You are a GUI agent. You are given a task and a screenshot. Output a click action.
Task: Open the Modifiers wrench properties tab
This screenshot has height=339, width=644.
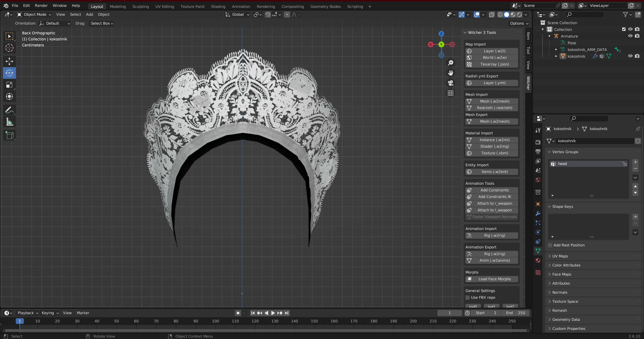coord(538,214)
